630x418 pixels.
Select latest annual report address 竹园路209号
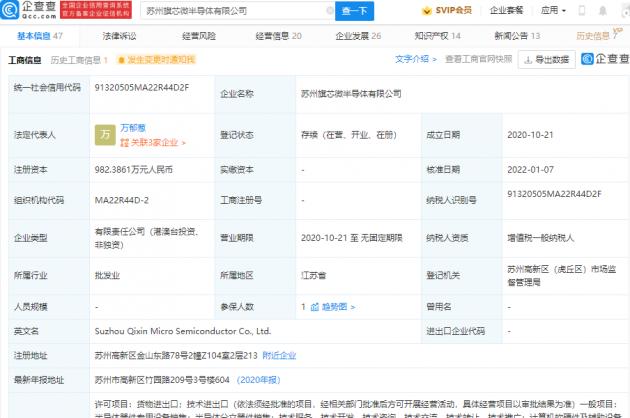pos(162,380)
